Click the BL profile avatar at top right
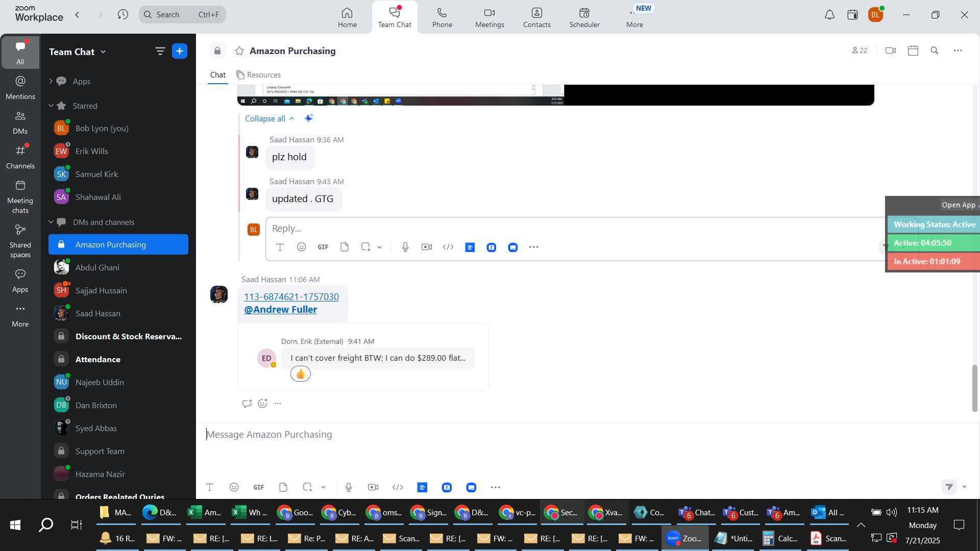 click(876, 15)
